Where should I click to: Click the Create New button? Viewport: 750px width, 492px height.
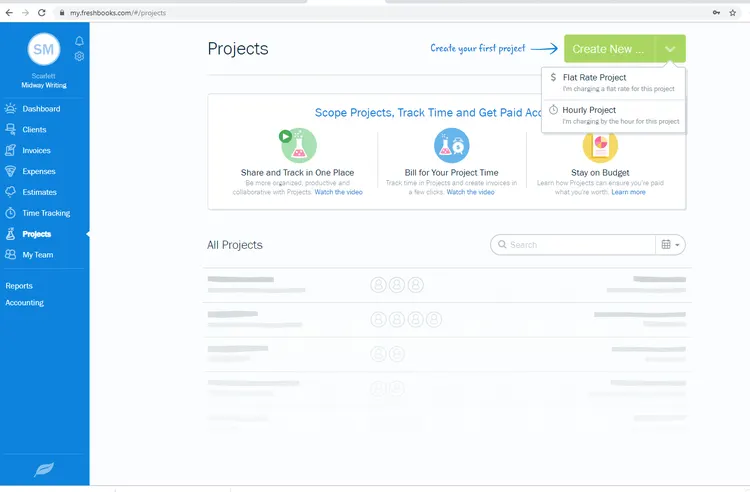[x=608, y=49]
